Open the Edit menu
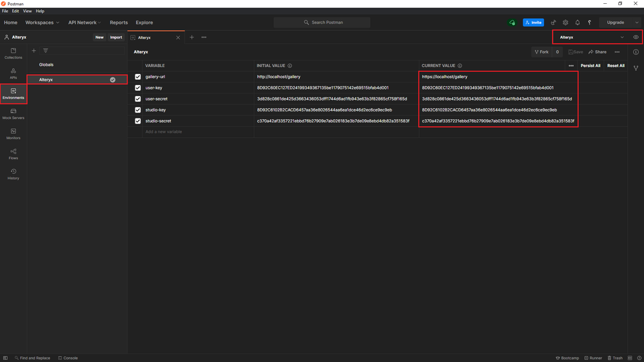 (x=15, y=11)
